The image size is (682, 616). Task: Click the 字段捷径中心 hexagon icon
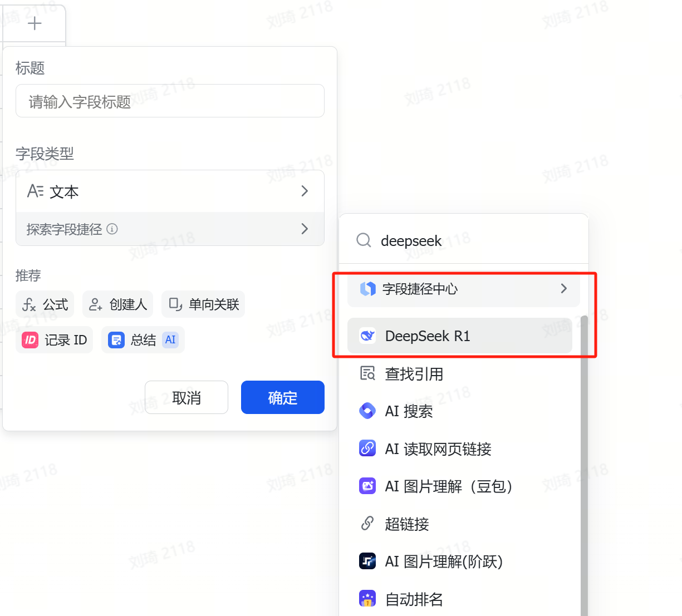[x=367, y=289]
